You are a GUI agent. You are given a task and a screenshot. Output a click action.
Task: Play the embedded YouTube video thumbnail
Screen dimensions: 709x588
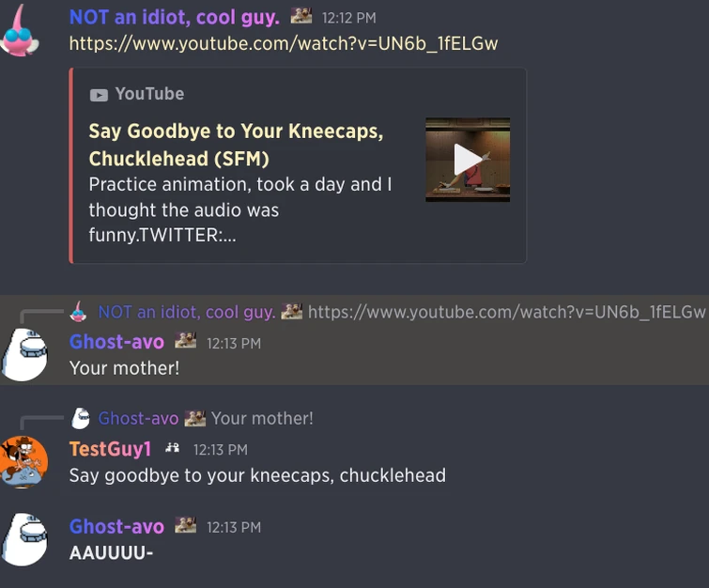[x=468, y=160]
